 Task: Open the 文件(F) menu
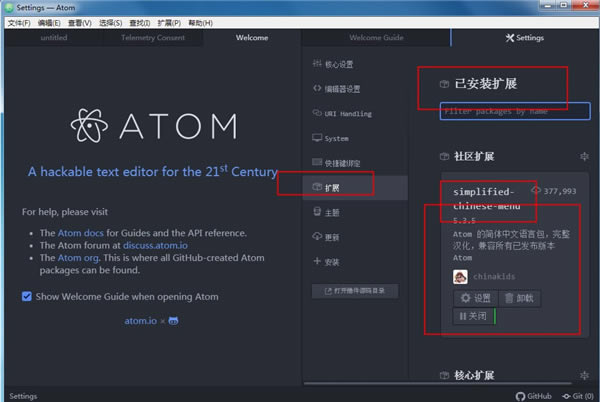pyautogui.click(x=19, y=23)
